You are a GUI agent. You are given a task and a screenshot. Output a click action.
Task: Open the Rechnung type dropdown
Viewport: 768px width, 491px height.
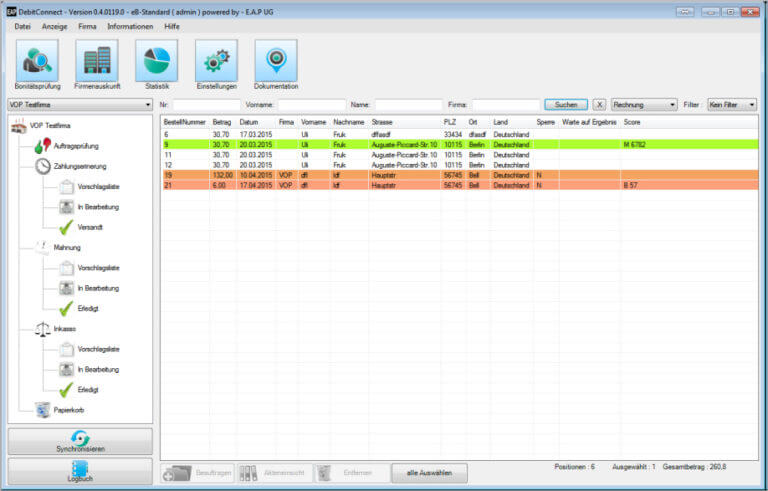(x=643, y=104)
